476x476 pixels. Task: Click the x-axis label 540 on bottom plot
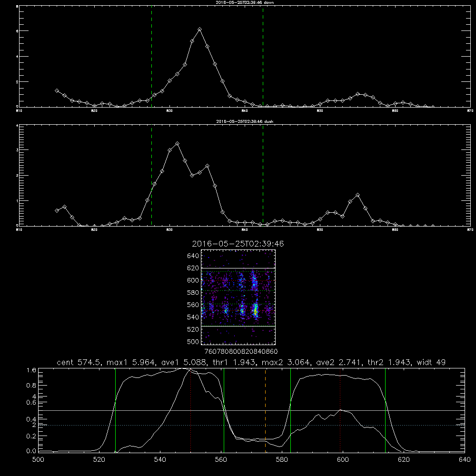pos(160,460)
